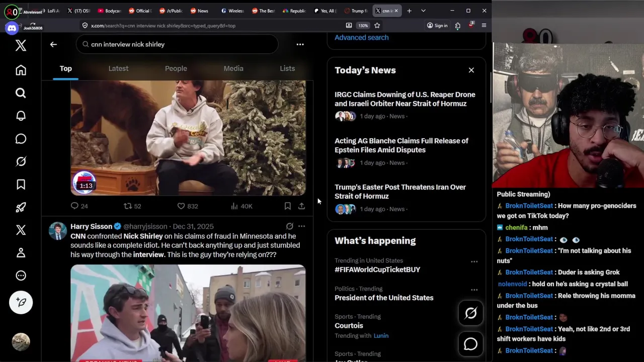Viewport: 644px width, 362px height.
Task: Switch to the Media tab
Action: [x=233, y=69]
